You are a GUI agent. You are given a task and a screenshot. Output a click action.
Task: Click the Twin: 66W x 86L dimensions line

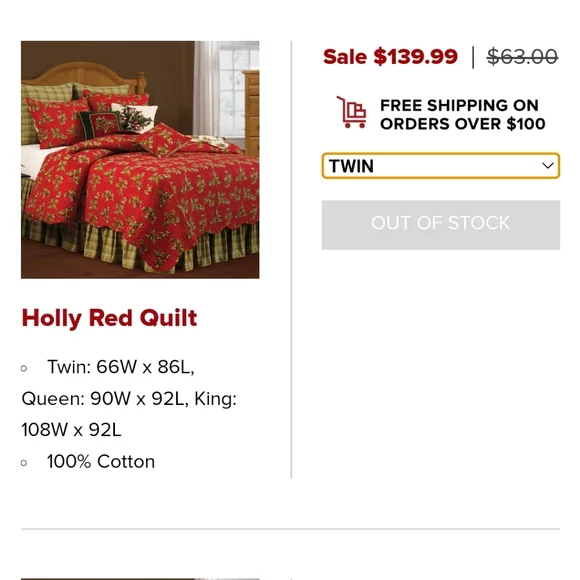pyautogui.click(x=121, y=367)
